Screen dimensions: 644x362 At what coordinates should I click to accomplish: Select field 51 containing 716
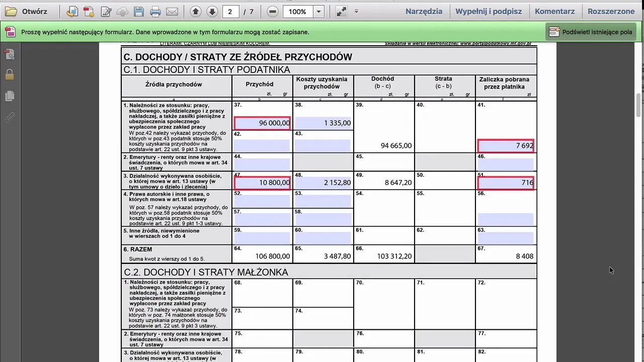(x=505, y=183)
